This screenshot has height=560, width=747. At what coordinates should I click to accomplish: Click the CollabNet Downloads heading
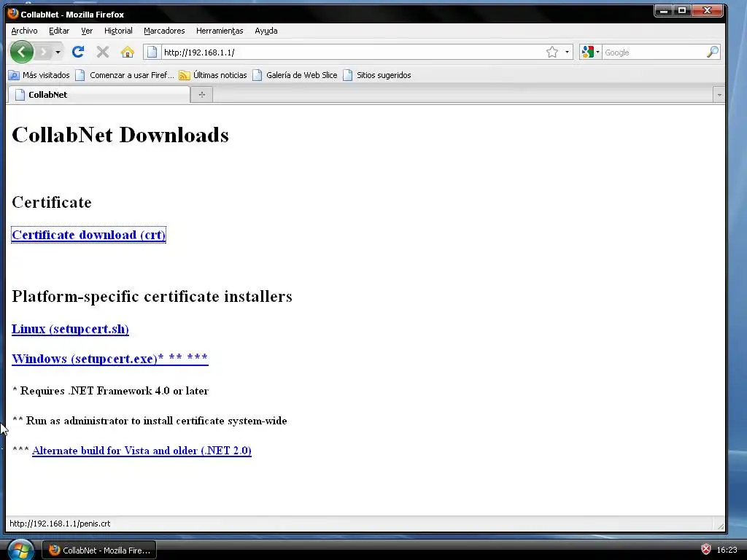point(120,135)
